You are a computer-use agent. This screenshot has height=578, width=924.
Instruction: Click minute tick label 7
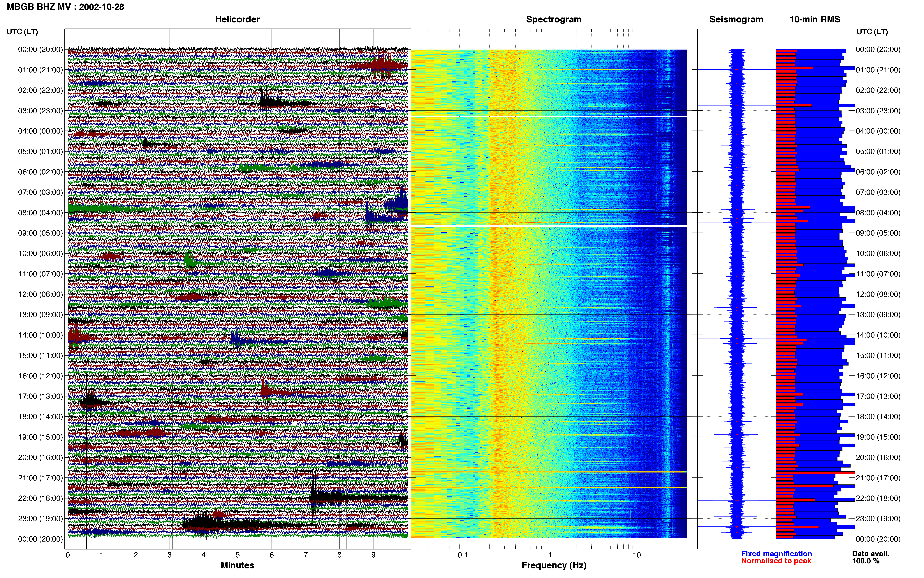pyautogui.click(x=306, y=555)
